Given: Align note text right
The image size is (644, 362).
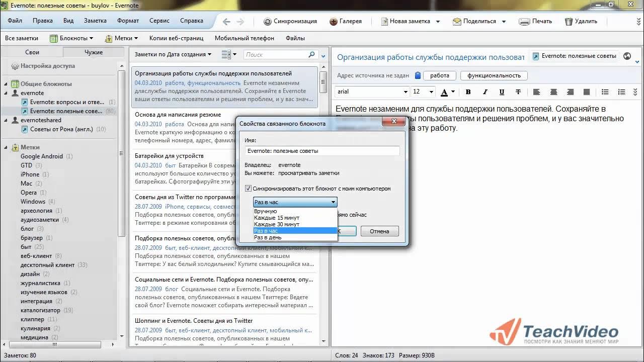Looking at the screenshot, I should click(x=570, y=92).
